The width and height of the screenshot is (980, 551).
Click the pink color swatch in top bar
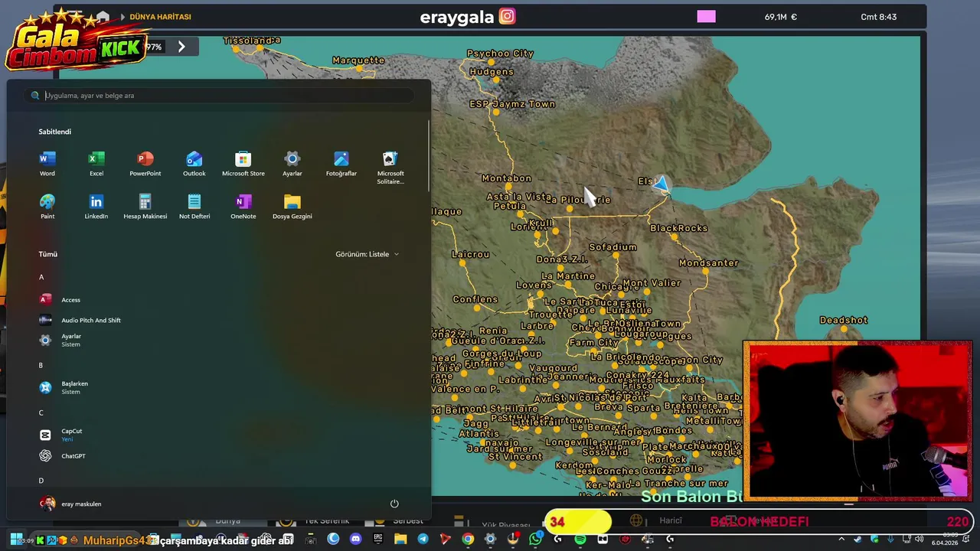click(x=706, y=17)
